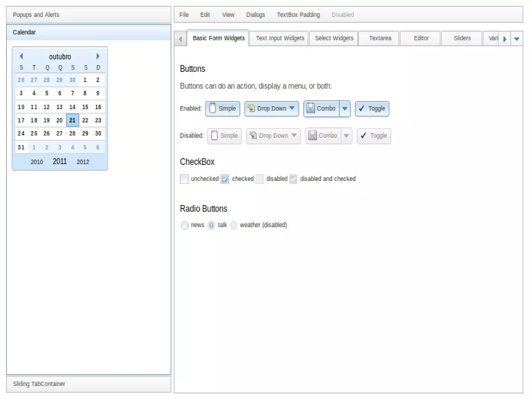
Task: Expand the Popups and Alerts pane
Action: click(x=89, y=15)
